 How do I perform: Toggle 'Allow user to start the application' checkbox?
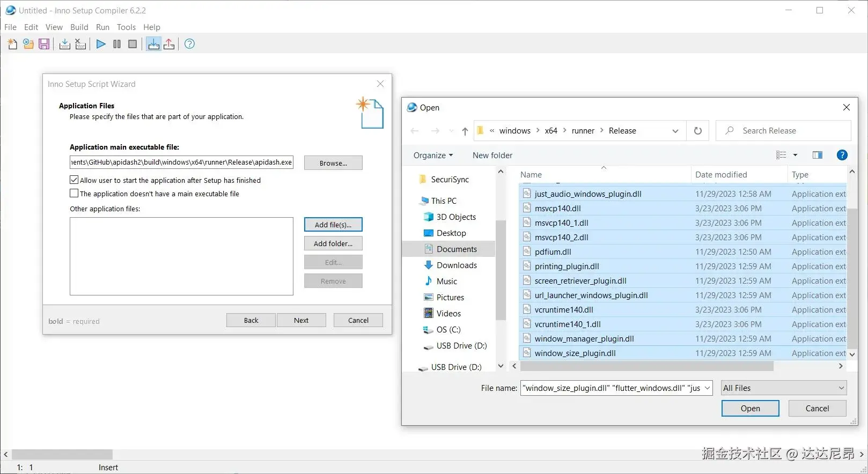[x=74, y=180]
